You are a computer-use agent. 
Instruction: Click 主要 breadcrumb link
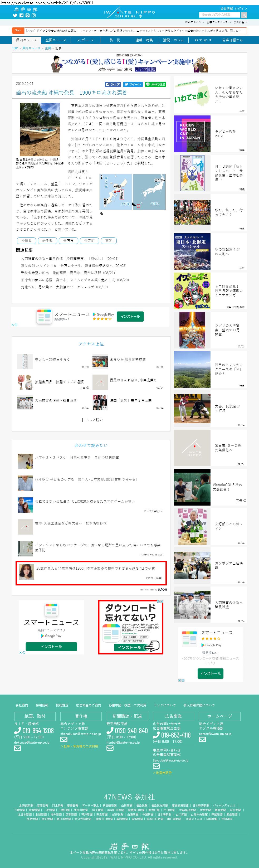48,48
